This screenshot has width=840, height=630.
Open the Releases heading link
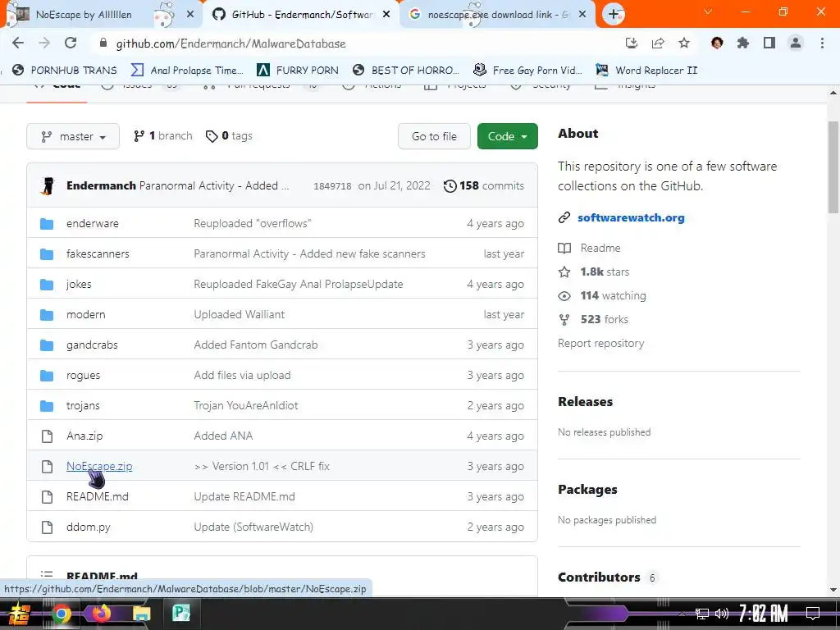pos(585,402)
